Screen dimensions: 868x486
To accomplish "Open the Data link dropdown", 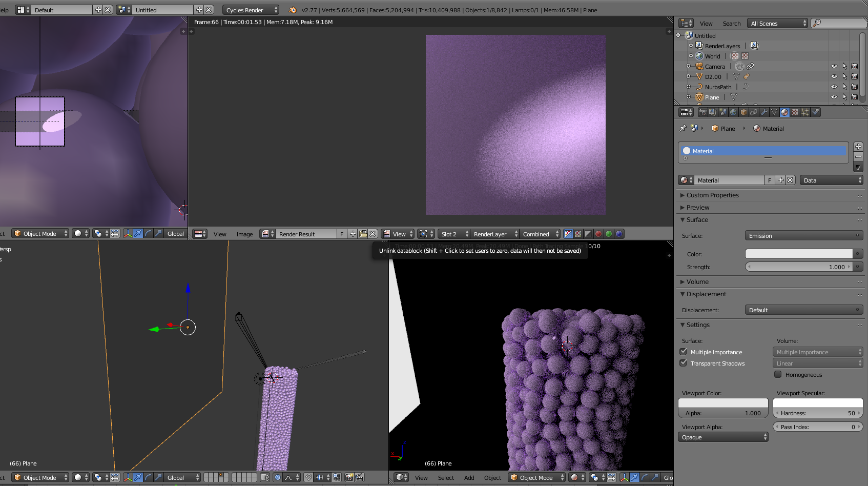I will click(x=831, y=180).
